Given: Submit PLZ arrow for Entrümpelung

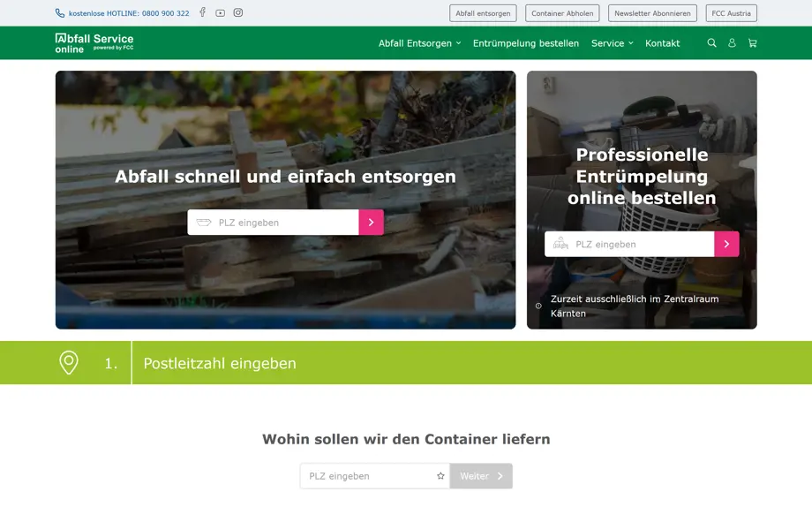Looking at the screenshot, I should [x=726, y=245].
